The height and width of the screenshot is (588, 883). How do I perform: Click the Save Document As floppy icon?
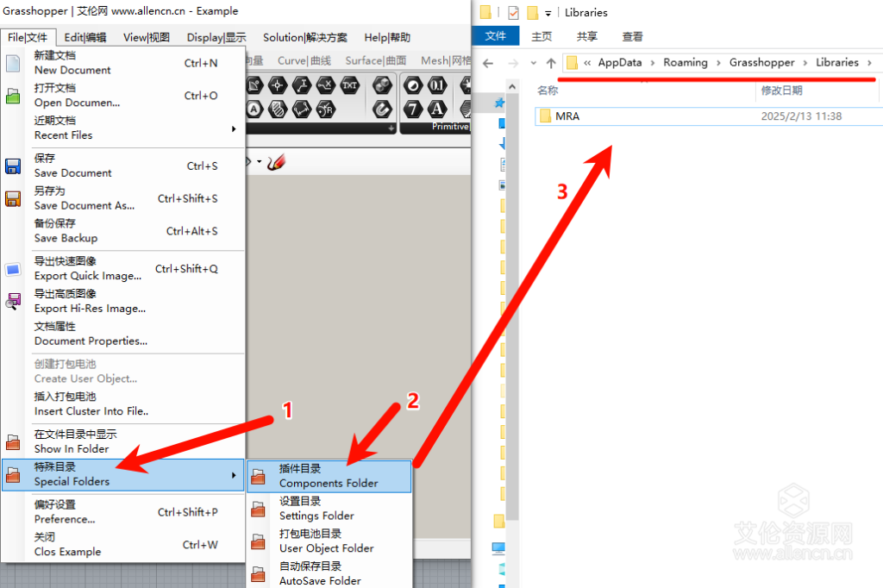(x=13, y=199)
